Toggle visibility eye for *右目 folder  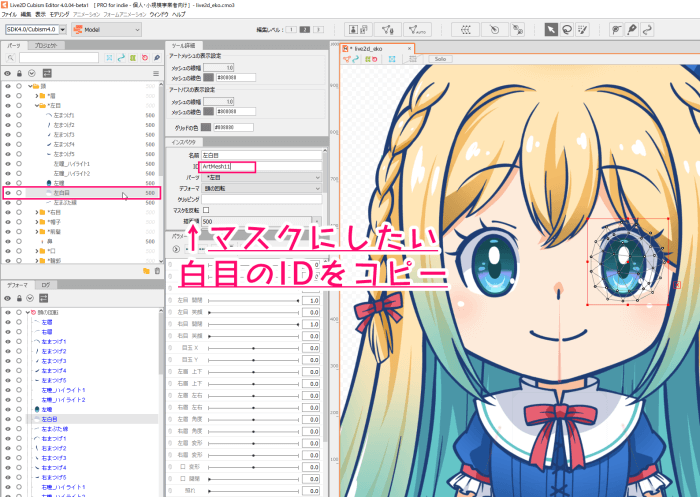(x=8, y=212)
